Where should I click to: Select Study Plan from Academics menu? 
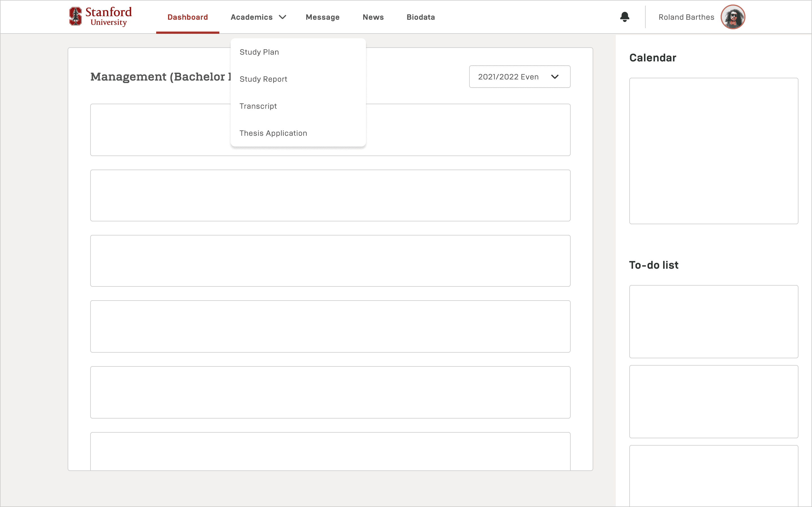tap(259, 52)
